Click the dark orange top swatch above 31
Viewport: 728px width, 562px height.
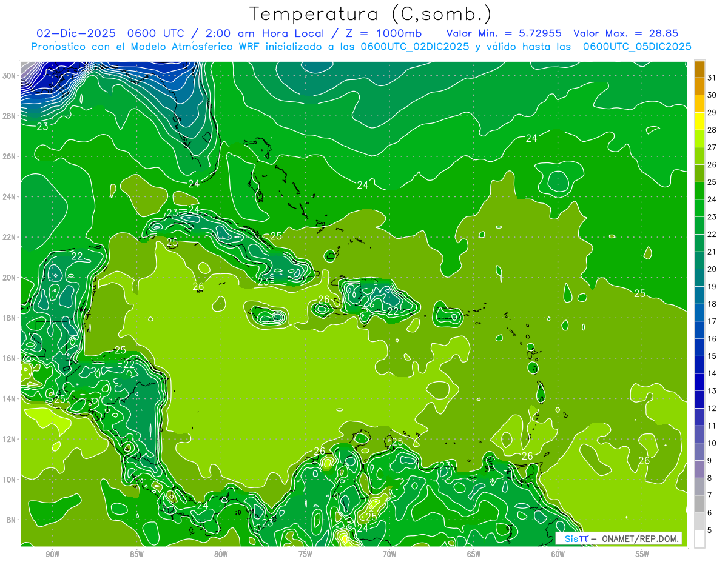point(699,69)
